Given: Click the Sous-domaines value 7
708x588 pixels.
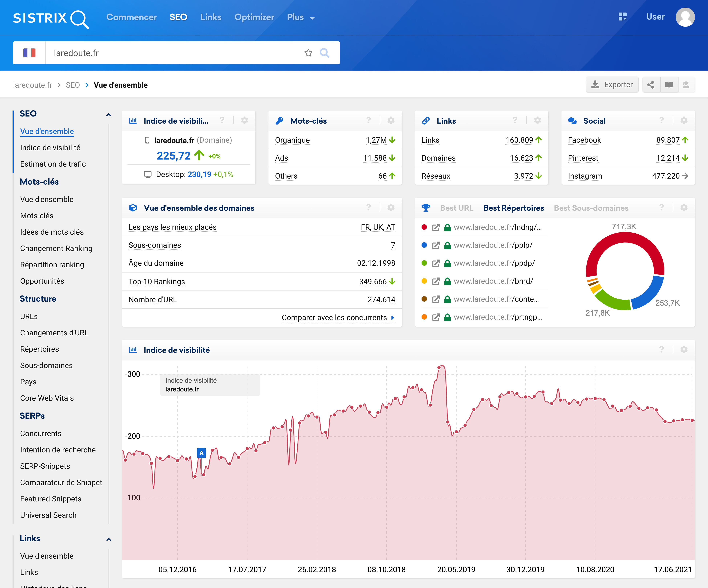Looking at the screenshot, I should click(x=393, y=245).
